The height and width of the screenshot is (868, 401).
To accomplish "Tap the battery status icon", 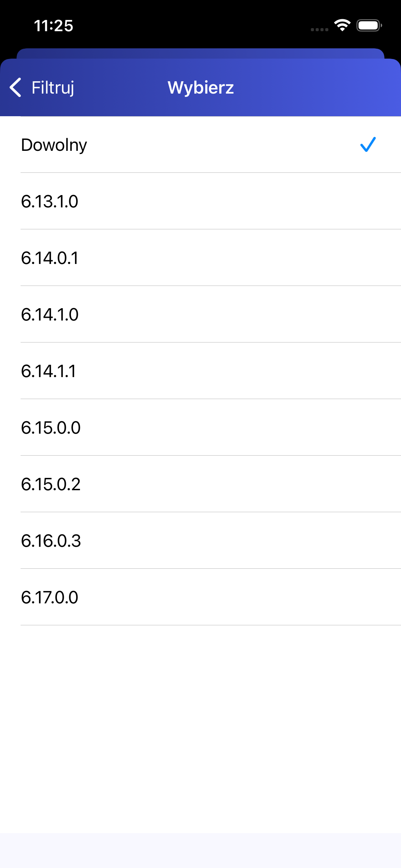I will point(369,25).
